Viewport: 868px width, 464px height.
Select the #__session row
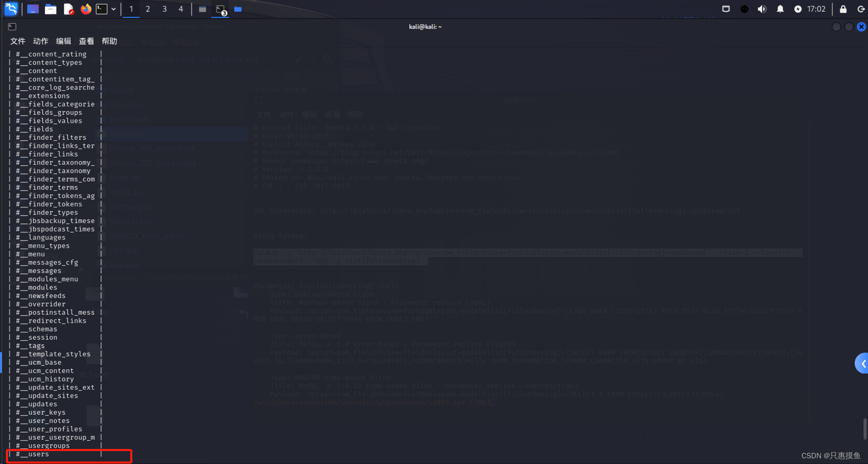coord(56,337)
